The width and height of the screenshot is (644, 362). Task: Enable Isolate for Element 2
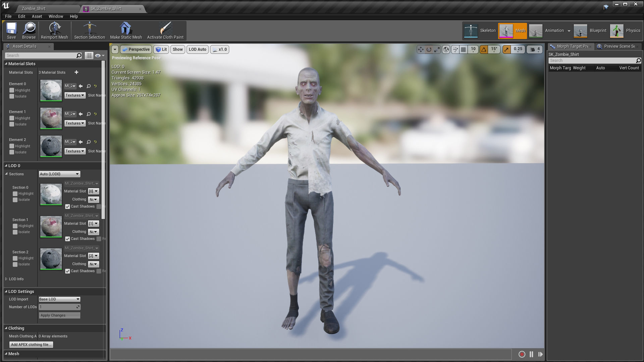tap(12, 152)
